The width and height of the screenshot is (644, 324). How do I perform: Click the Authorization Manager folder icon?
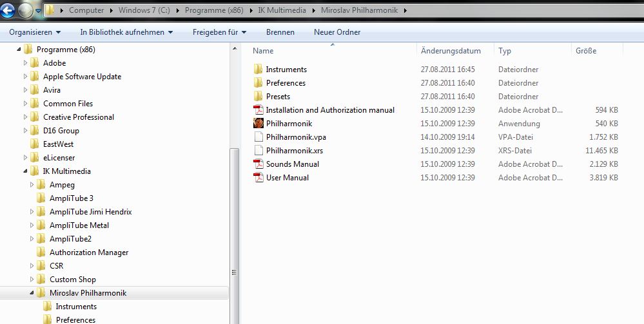point(41,252)
